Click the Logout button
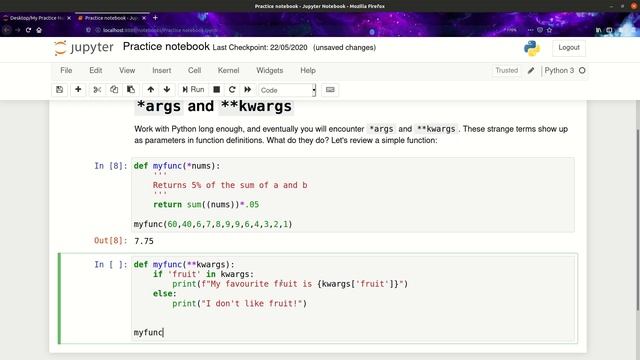The width and height of the screenshot is (640, 360). pyautogui.click(x=569, y=47)
